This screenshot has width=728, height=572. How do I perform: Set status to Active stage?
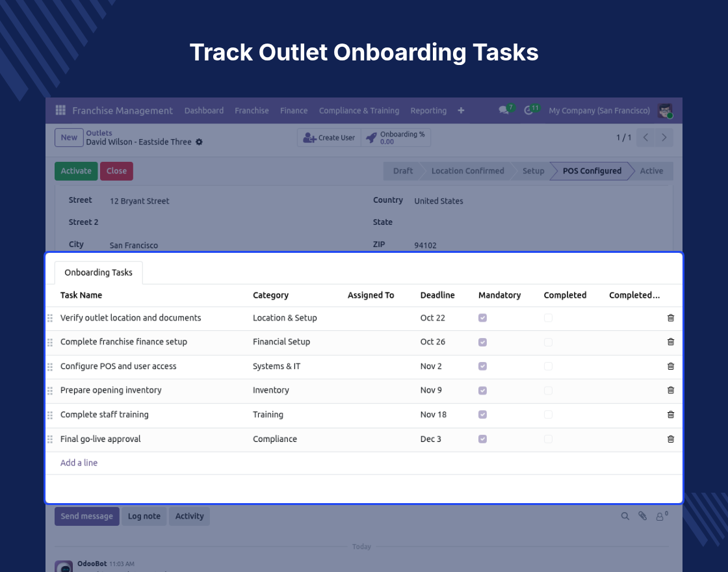click(x=651, y=171)
